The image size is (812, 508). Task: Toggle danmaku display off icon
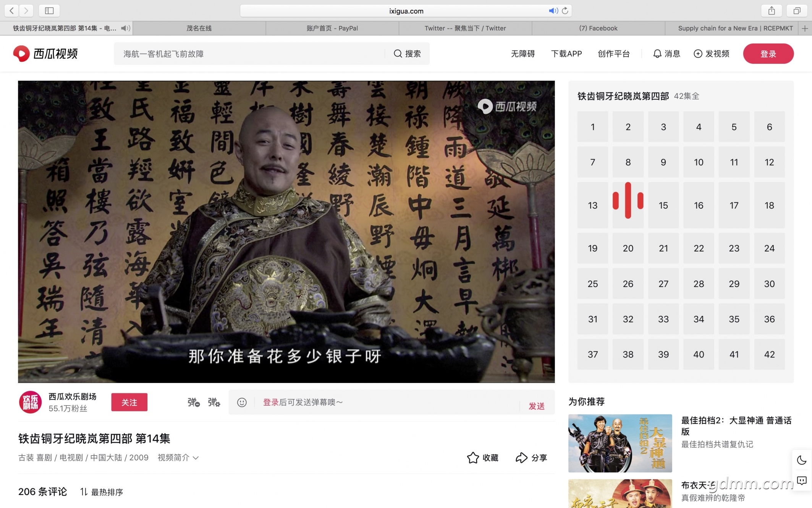point(194,402)
